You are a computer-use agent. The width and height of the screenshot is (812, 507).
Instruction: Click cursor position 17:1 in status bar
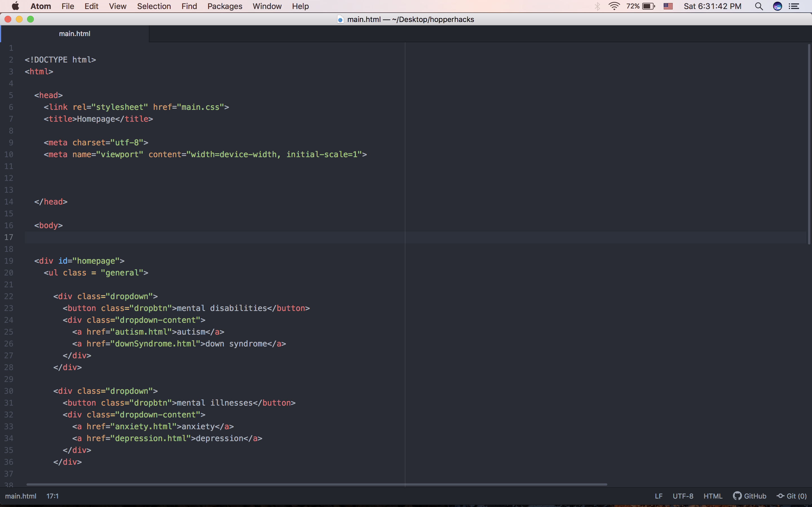(52, 496)
